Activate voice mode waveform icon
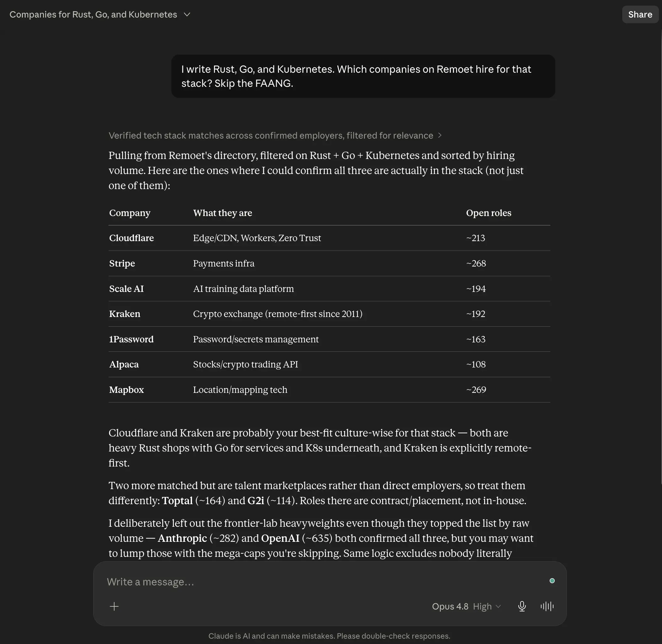662x644 pixels. pyautogui.click(x=547, y=606)
